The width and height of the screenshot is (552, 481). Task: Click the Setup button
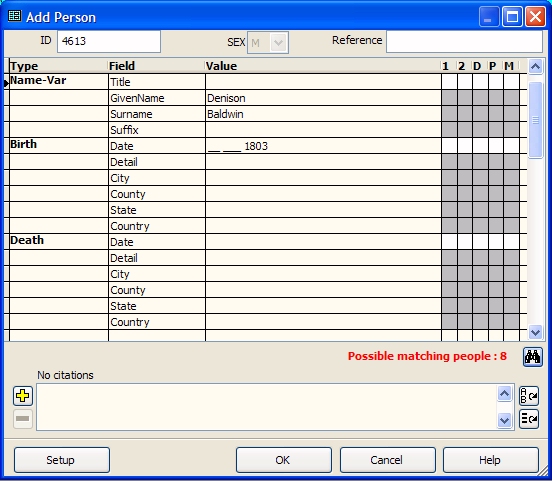(62, 460)
